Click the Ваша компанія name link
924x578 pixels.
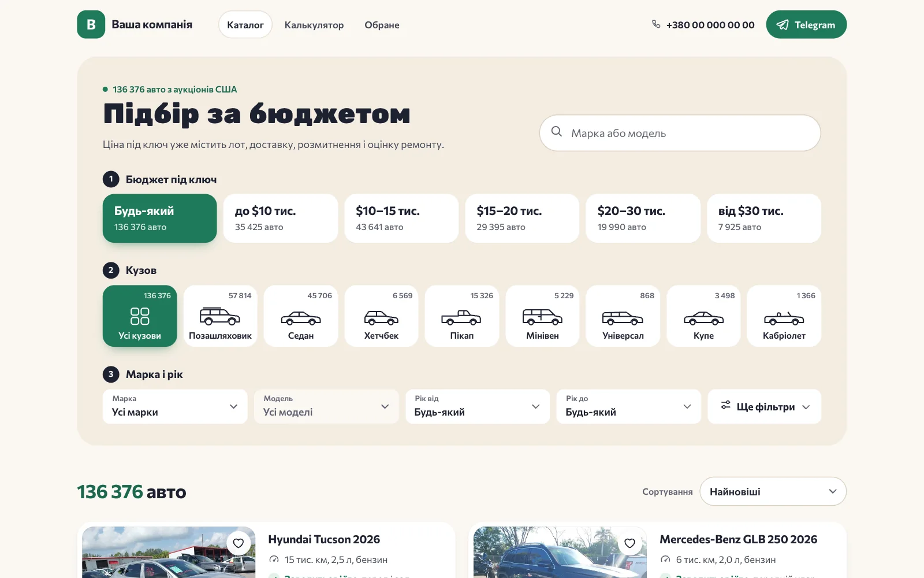(x=152, y=24)
